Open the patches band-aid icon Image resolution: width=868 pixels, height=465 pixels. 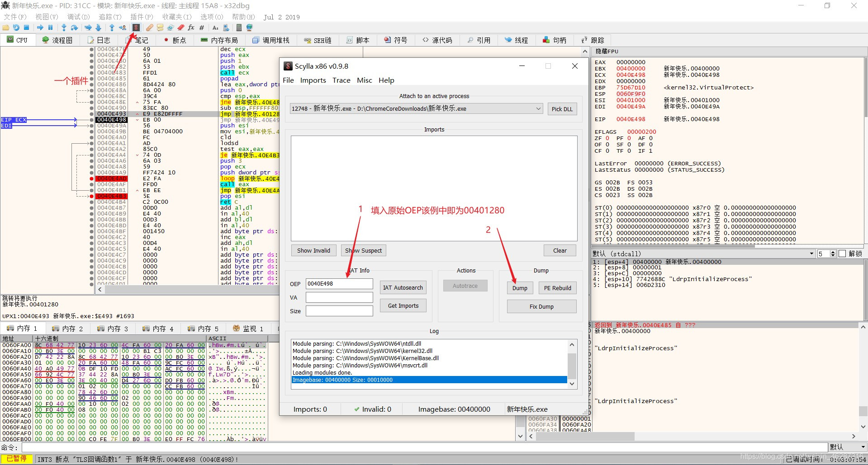click(x=149, y=28)
